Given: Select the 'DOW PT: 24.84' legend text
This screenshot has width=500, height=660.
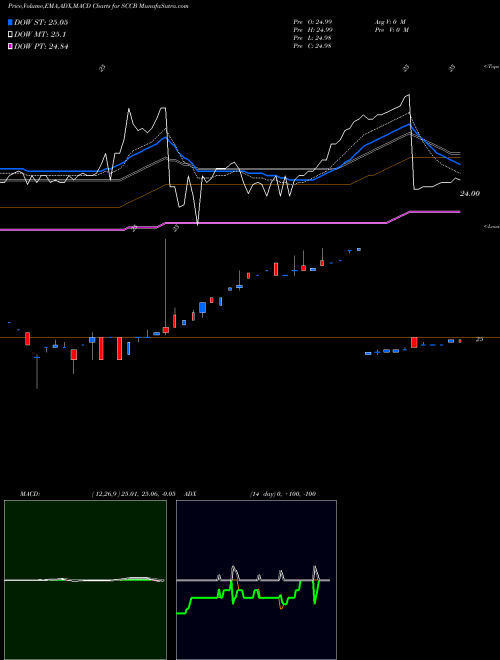Looking at the screenshot, I should coord(41,46).
